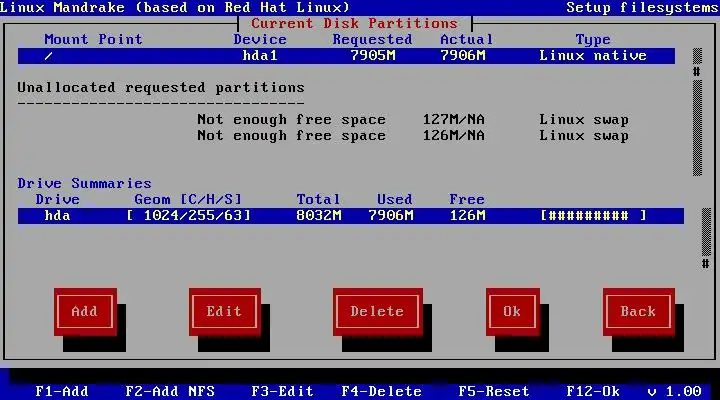This screenshot has width=720, height=400.
Task: Click the Total column header
Action: coord(318,200)
